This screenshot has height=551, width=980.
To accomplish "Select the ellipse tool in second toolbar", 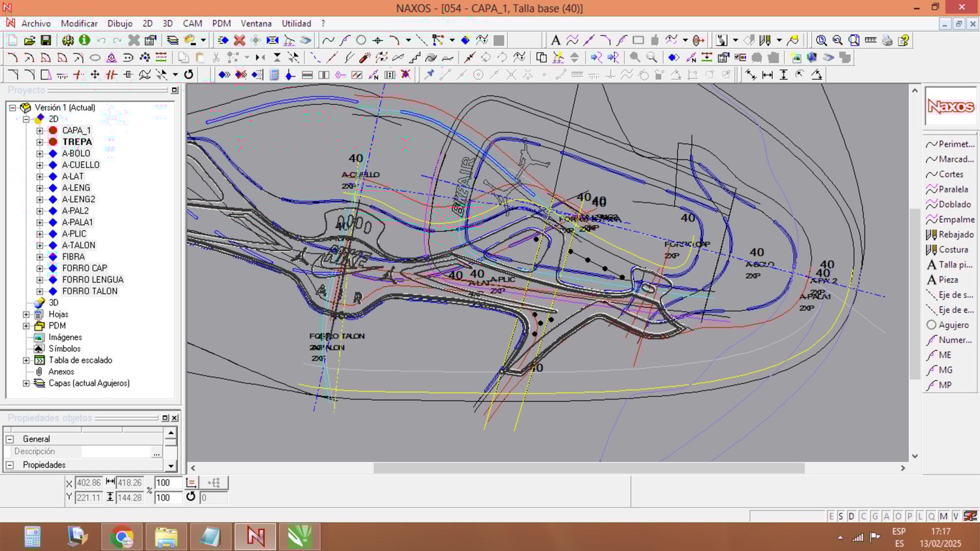I will click(x=95, y=58).
